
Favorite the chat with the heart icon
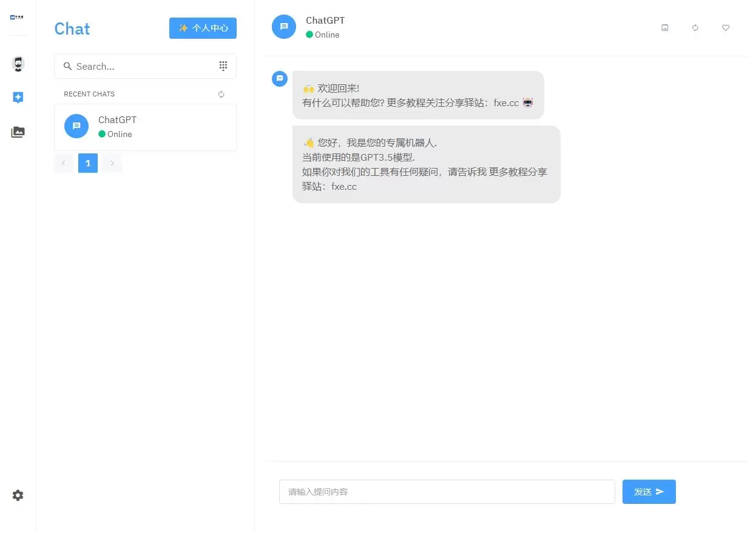click(x=726, y=28)
